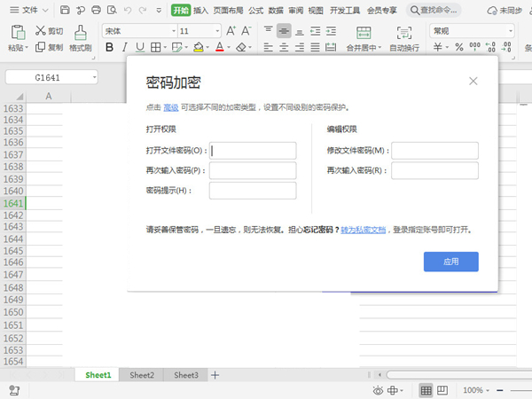The width and height of the screenshot is (532, 399).
Task: Add a new sheet with plus icon
Action: tap(215, 375)
